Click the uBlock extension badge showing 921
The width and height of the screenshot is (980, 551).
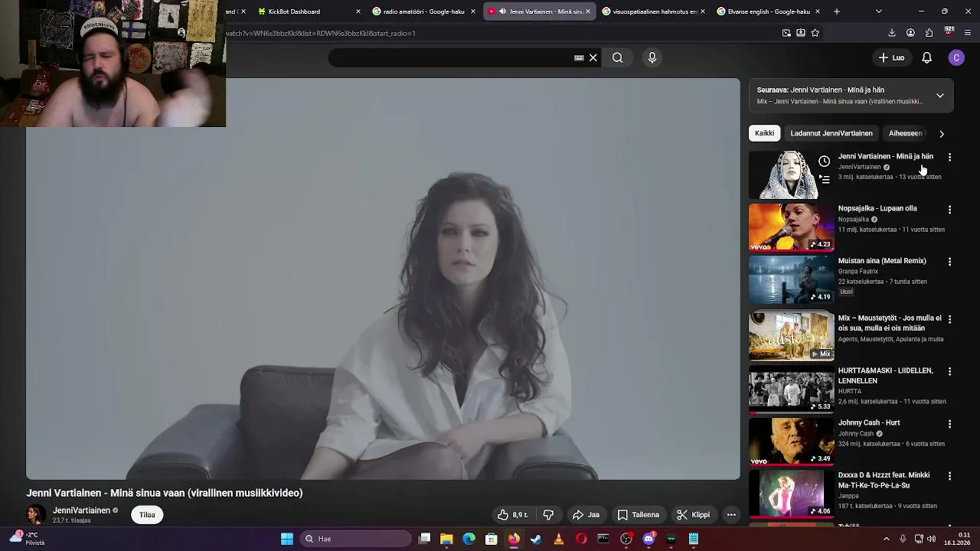949,31
